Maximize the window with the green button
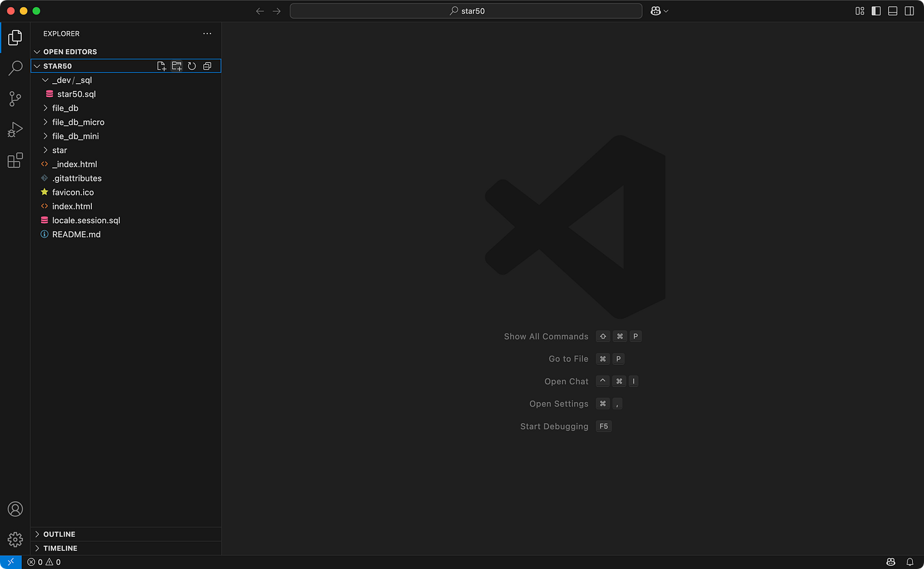 pyautogui.click(x=36, y=11)
